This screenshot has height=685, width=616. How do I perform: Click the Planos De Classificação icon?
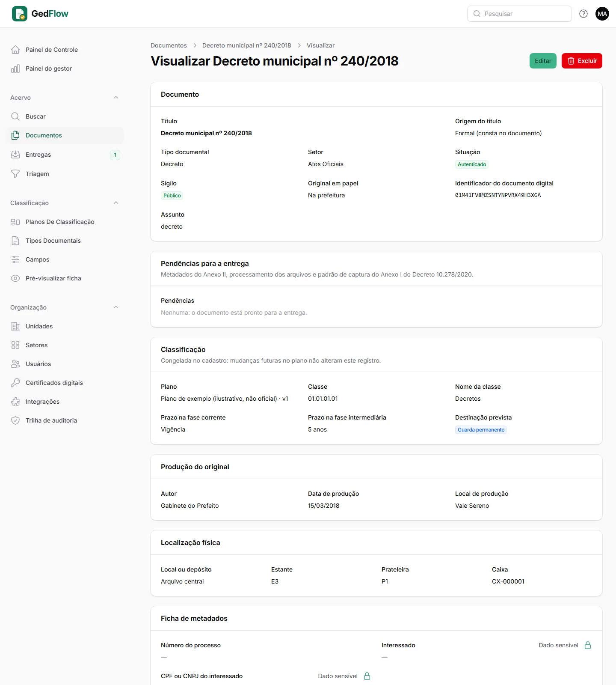[x=15, y=222]
